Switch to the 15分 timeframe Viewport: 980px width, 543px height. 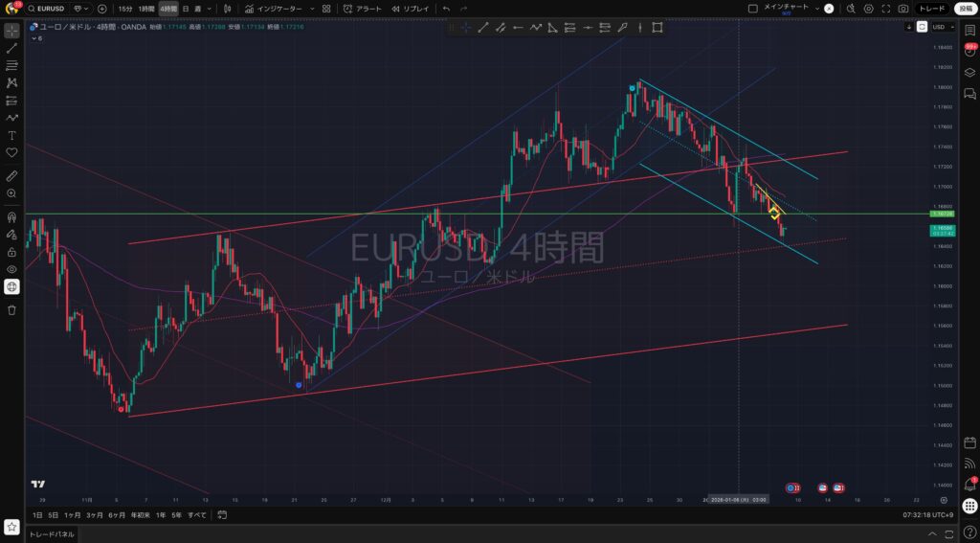point(125,9)
